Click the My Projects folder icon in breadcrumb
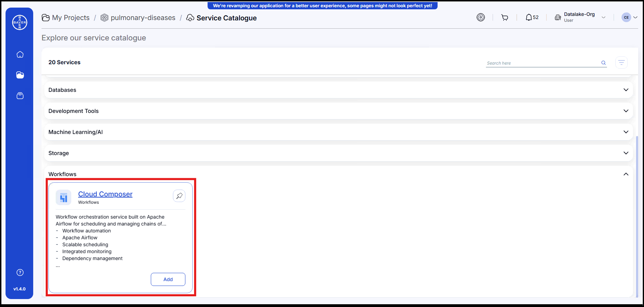 click(46, 18)
